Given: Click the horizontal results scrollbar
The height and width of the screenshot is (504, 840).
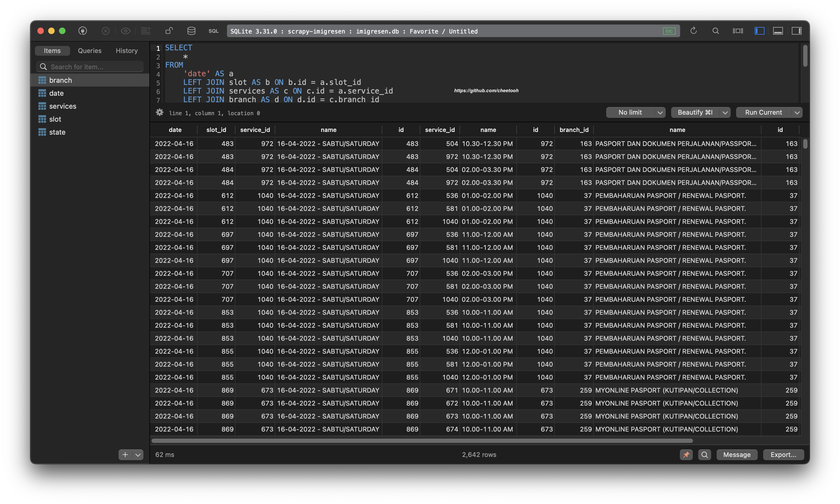Looking at the screenshot, I should coord(422,441).
